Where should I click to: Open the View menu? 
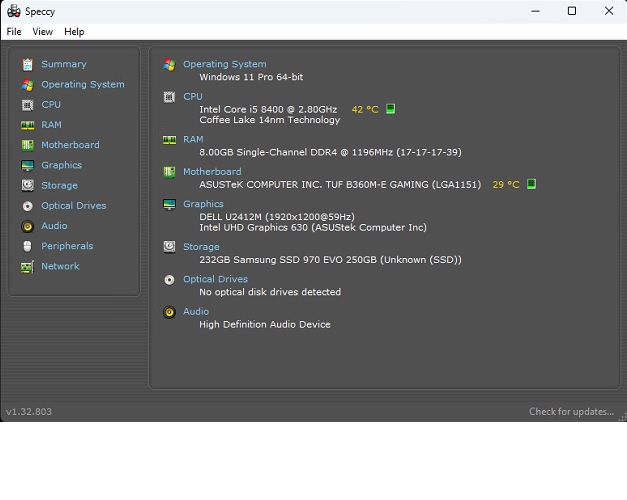click(x=43, y=32)
